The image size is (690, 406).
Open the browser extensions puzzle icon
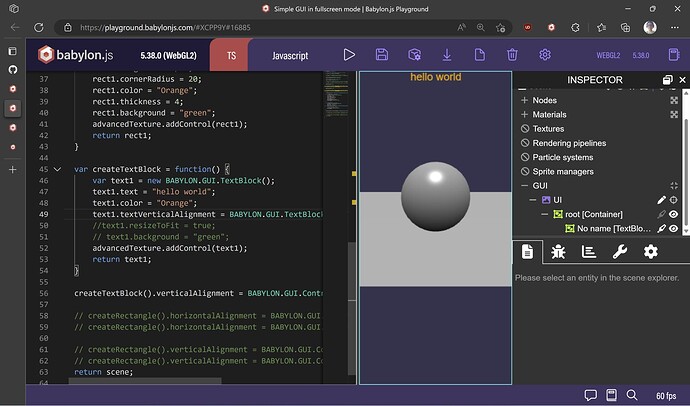[575, 27]
